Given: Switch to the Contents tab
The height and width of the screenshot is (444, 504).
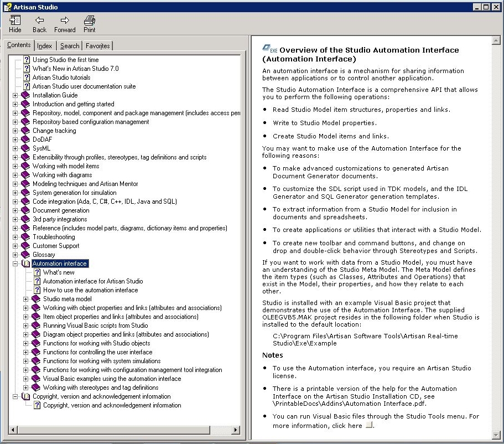Looking at the screenshot, I should tap(19, 45).
